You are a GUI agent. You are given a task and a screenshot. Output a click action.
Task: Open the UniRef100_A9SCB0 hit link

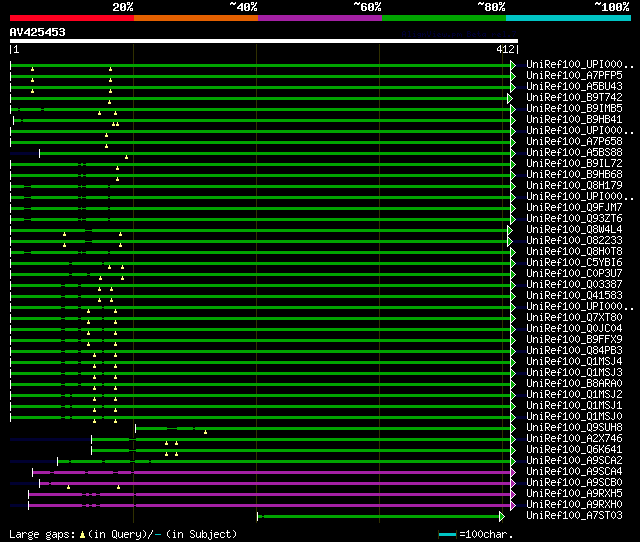pos(574,483)
